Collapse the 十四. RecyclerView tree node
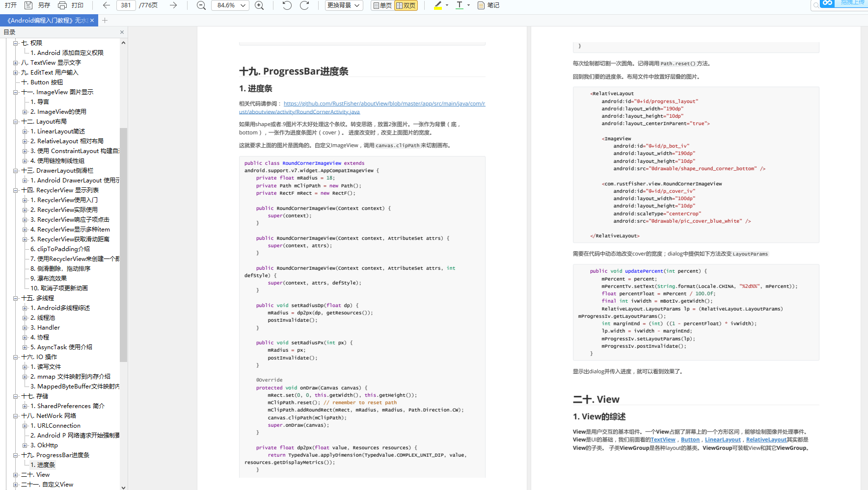Image resolution: width=868 pixels, height=490 pixels. [x=16, y=190]
